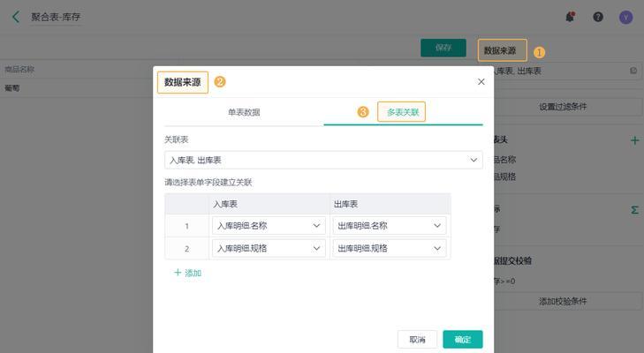Image resolution: width=644 pixels, height=353 pixels.
Task: Click the 商品名称 column header
Action: (x=19, y=70)
